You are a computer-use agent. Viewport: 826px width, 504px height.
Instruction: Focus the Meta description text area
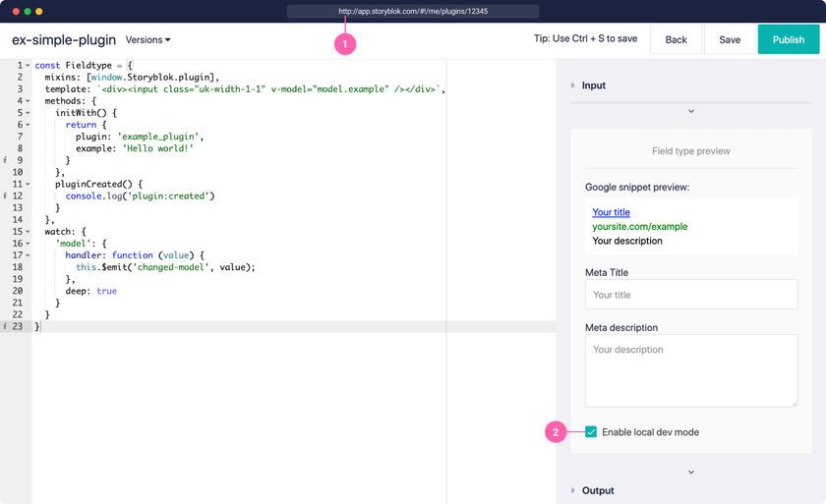point(691,371)
